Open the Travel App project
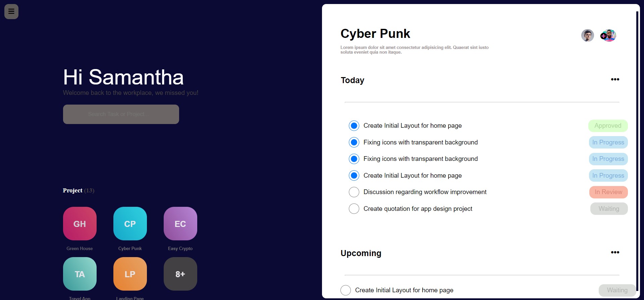The width and height of the screenshot is (644, 300). (79, 274)
